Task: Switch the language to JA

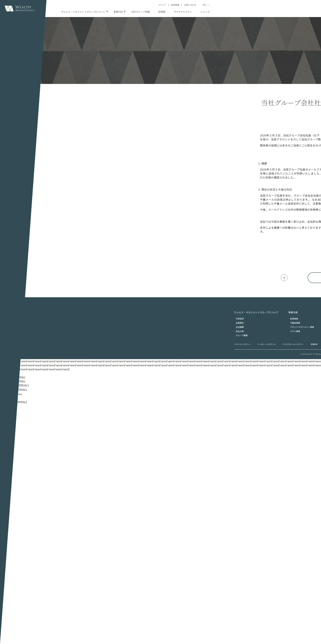Action: tap(208, 5)
